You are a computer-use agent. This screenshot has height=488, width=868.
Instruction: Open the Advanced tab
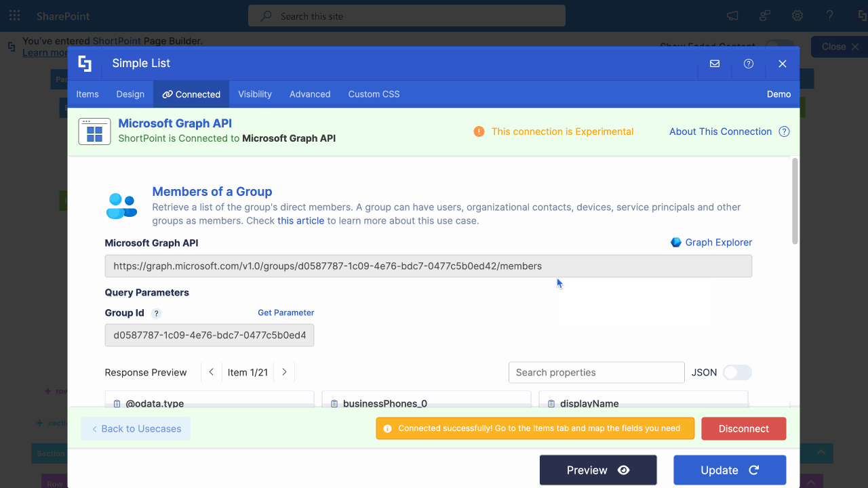[310, 94]
